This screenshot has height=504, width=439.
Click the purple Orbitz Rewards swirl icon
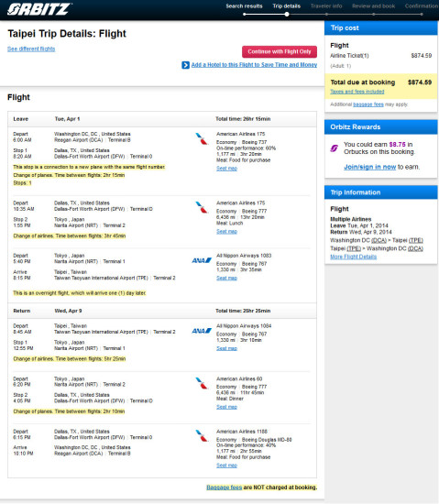tap(335, 148)
